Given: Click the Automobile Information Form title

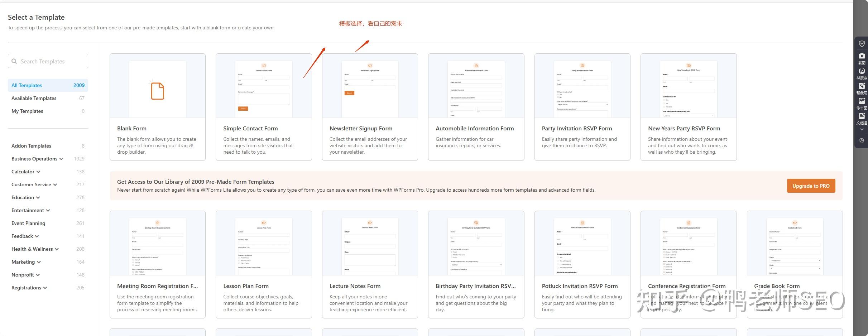Looking at the screenshot, I should coord(475,128).
